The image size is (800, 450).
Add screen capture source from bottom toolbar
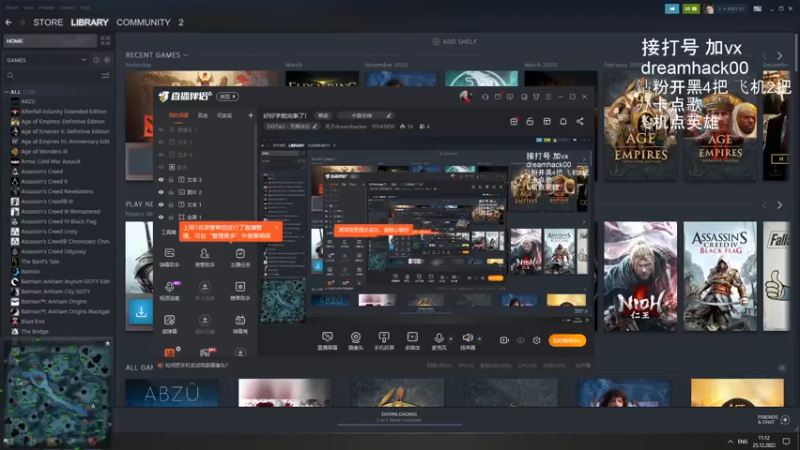327,340
